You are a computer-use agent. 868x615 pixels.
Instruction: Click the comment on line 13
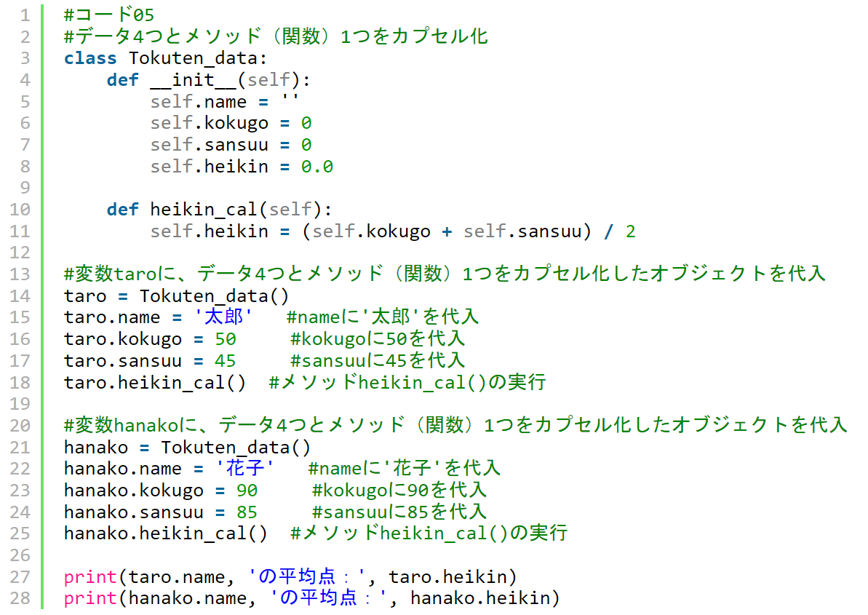pos(445,274)
